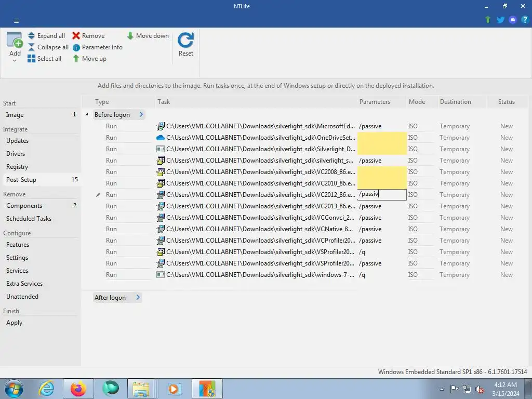532x399 pixels.
Task: Click the /passiv parameter edit field
Action: tap(382, 194)
